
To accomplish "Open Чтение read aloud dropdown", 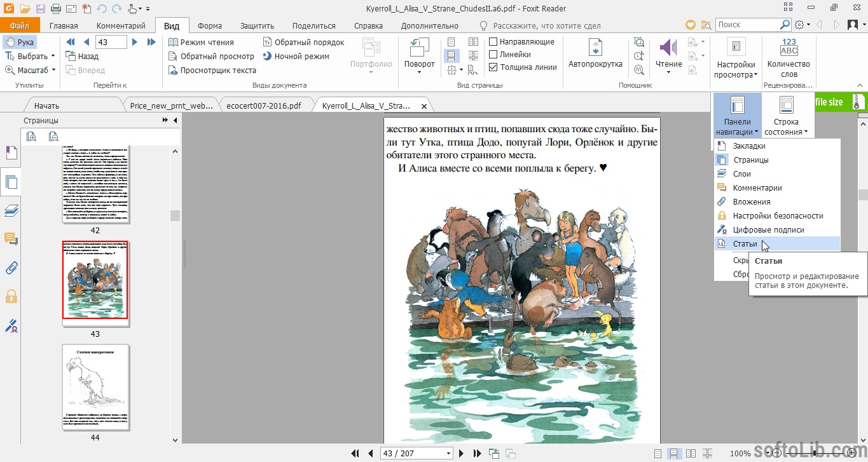I will click(668, 57).
